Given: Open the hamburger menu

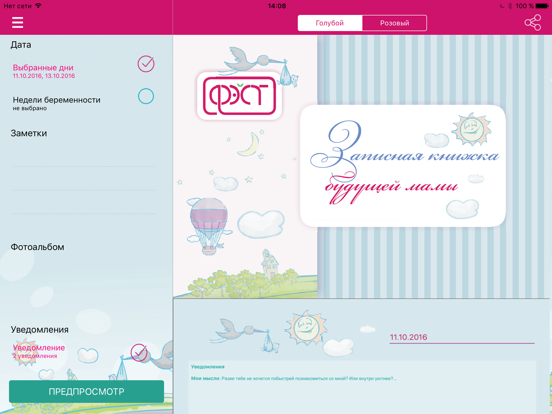Looking at the screenshot, I should point(17,23).
